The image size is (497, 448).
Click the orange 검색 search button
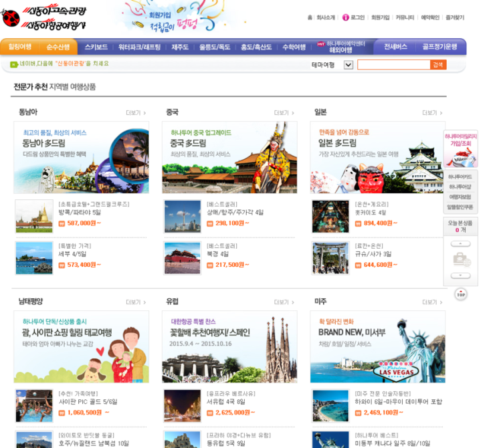pyautogui.click(x=438, y=65)
